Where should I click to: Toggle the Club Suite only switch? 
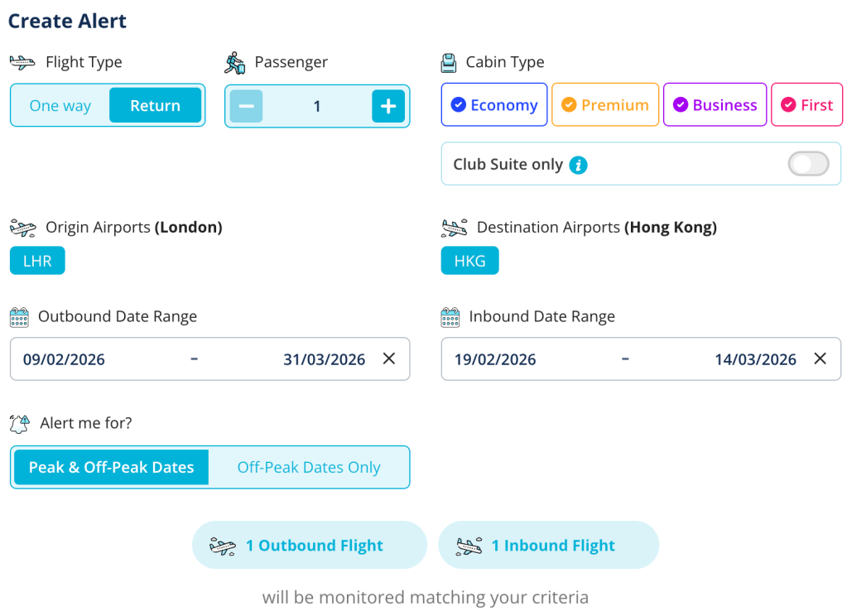point(807,165)
